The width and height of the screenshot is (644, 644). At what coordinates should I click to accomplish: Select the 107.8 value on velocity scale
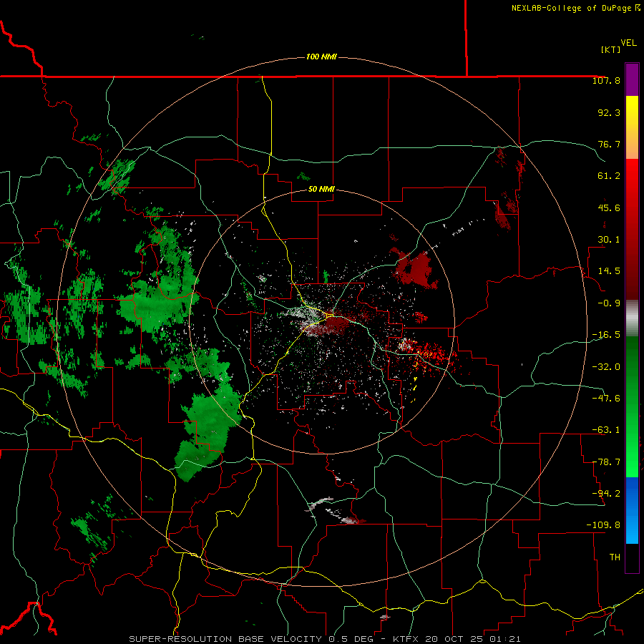click(x=606, y=80)
